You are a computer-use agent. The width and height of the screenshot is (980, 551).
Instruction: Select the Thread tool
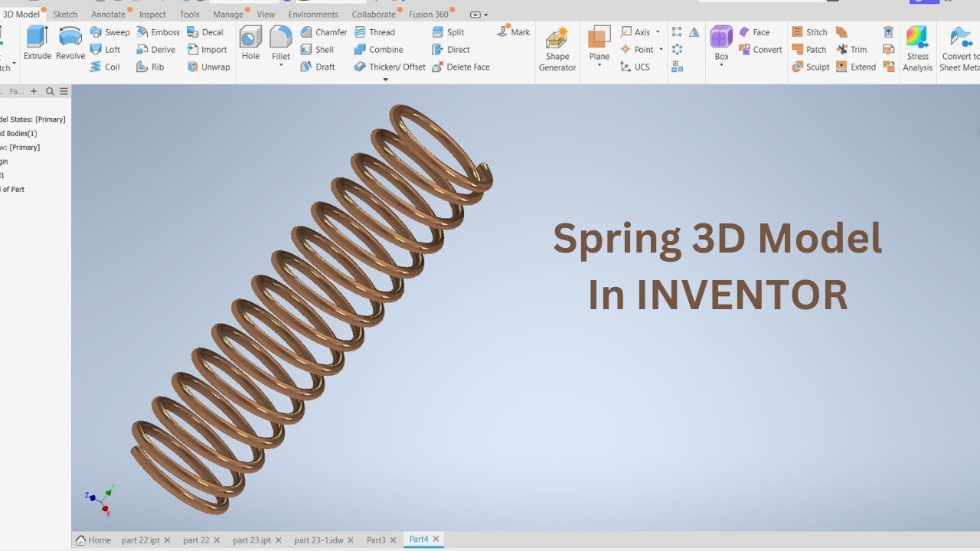click(x=374, y=32)
